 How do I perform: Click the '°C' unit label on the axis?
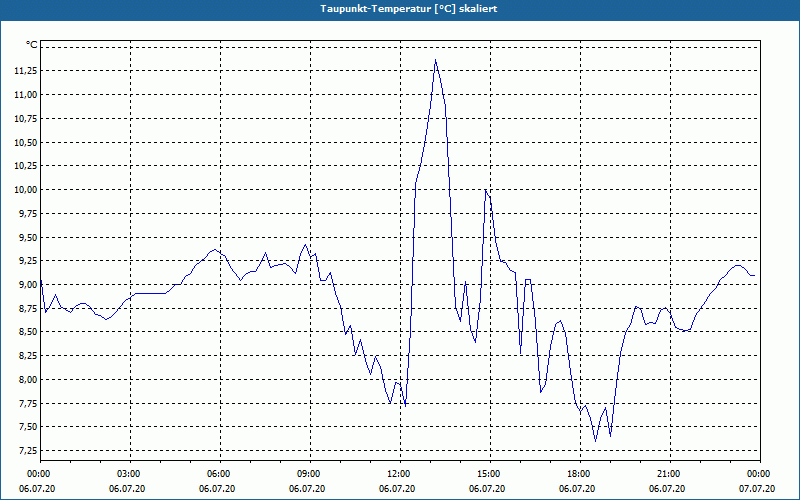(x=32, y=45)
